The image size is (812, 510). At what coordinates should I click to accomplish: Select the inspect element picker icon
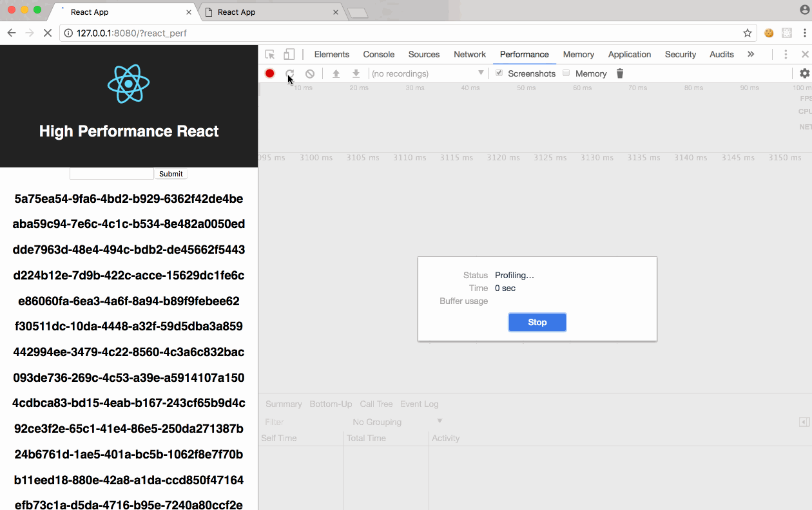click(x=270, y=55)
